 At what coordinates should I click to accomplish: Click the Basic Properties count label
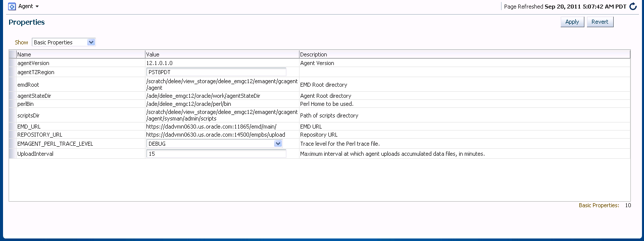point(599,205)
